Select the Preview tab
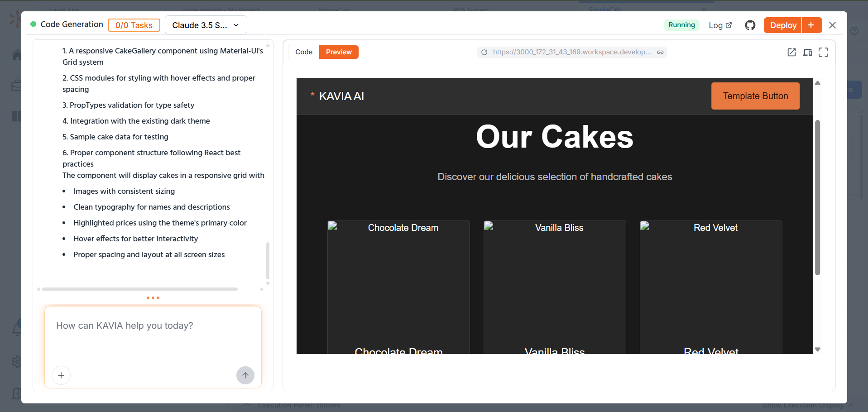868x412 pixels. (x=339, y=52)
